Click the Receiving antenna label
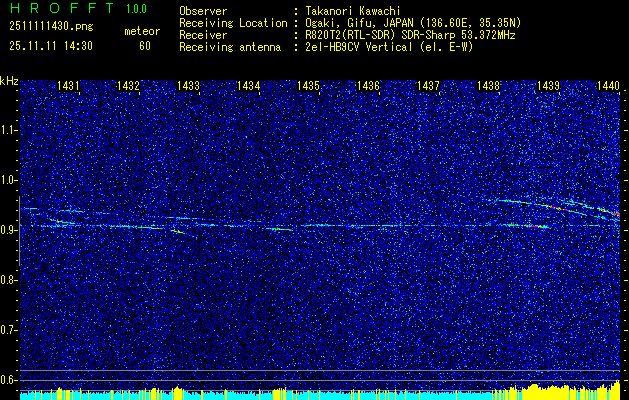Image resolution: width=629 pixels, height=400 pixels. coord(230,47)
